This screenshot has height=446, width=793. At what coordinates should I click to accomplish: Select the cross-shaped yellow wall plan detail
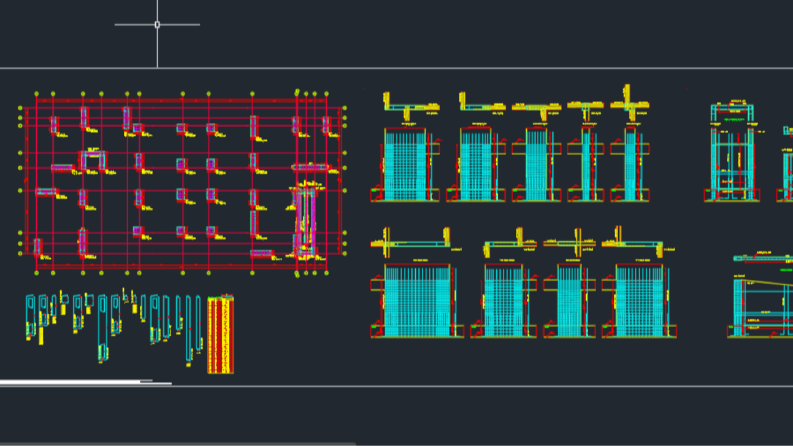(629, 103)
